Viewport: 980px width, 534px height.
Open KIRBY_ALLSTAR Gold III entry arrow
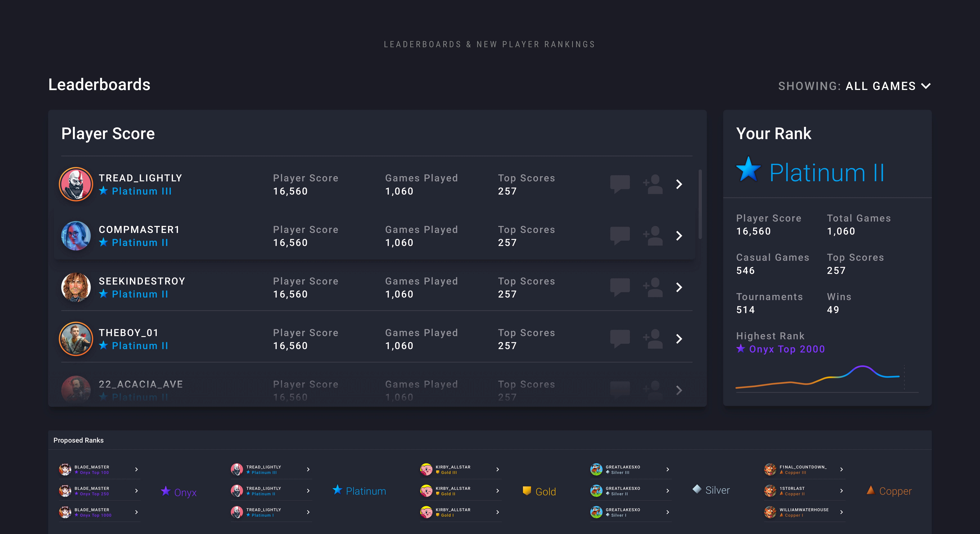pyautogui.click(x=497, y=469)
